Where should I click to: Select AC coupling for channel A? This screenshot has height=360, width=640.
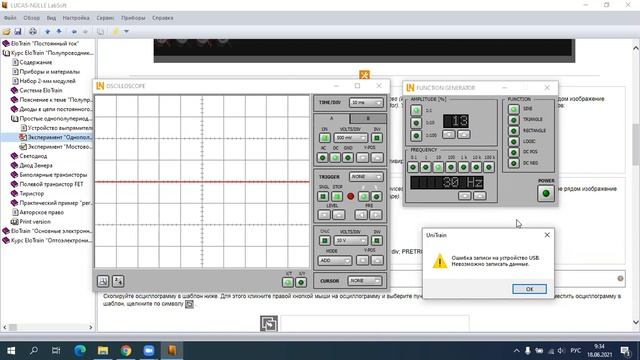[322, 158]
